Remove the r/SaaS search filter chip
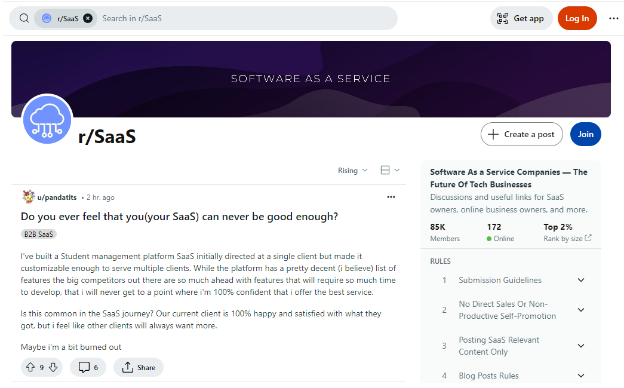 88,18
